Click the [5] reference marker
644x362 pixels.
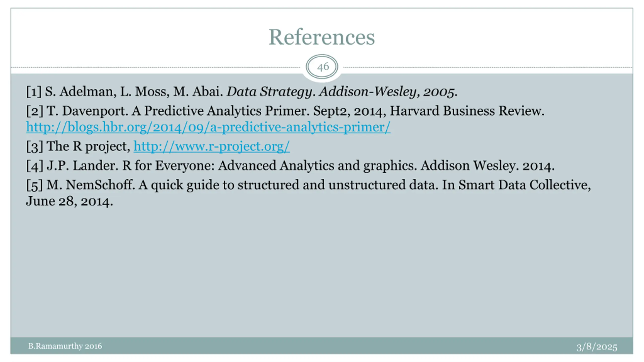coord(34,185)
